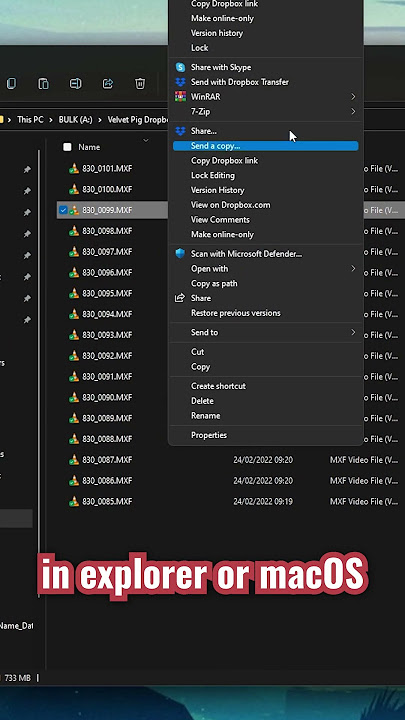405x720 pixels.
Task: Click breadcrumb chevron after This PC
Action: 51,120
